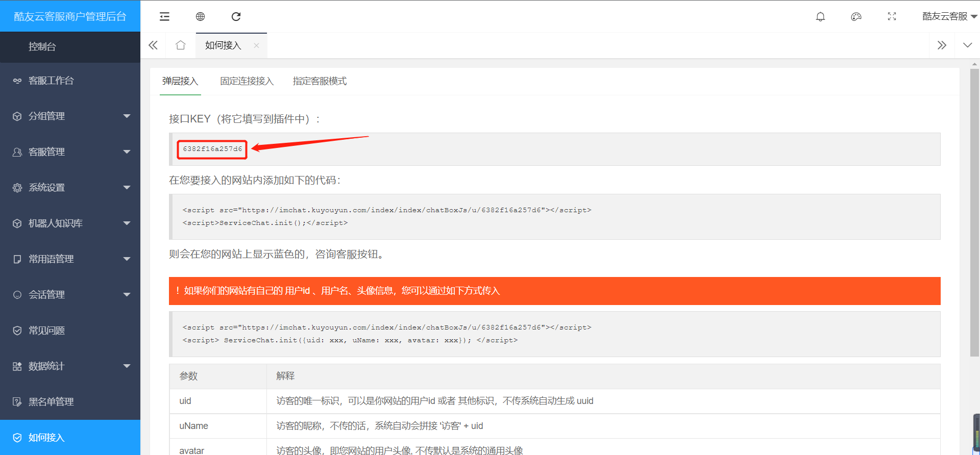Image resolution: width=980 pixels, height=455 pixels.
Task: Open 黑名单管理 menu item
Action: (70, 402)
